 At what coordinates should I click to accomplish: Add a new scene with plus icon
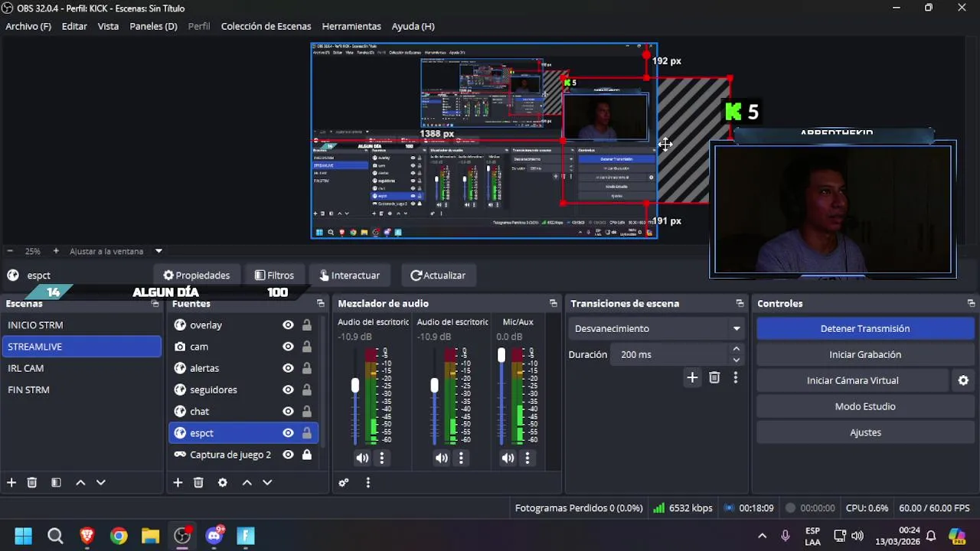[11, 482]
